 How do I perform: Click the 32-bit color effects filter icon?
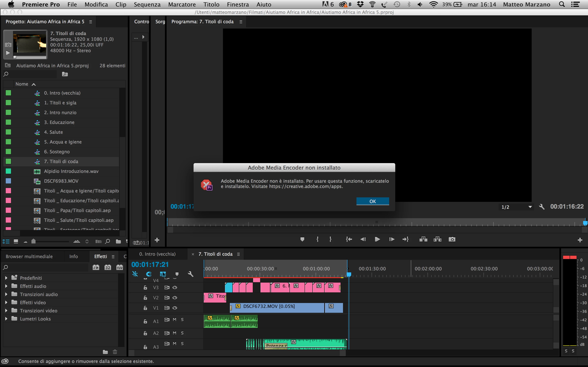(108, 267)
